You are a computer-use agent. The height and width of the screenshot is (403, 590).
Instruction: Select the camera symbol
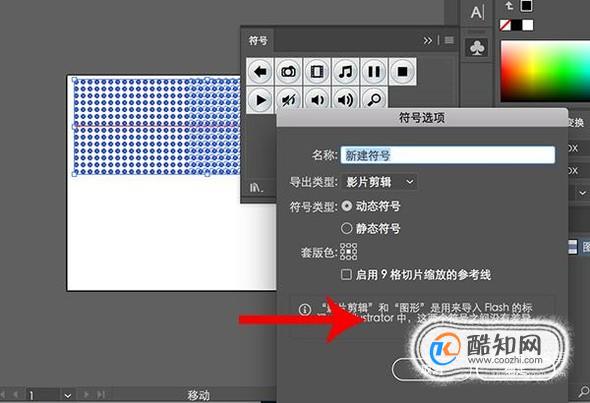(289, 71)
